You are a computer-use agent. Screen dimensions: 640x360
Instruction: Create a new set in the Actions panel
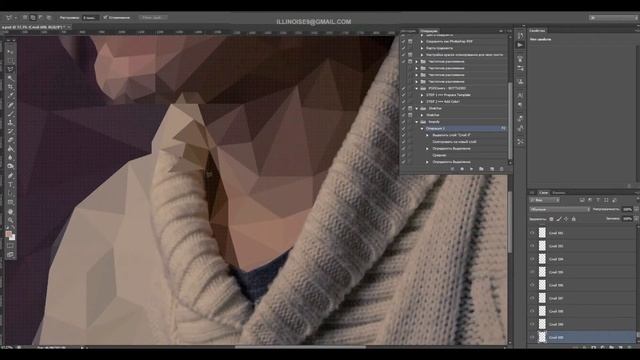[x=482, y=169]
